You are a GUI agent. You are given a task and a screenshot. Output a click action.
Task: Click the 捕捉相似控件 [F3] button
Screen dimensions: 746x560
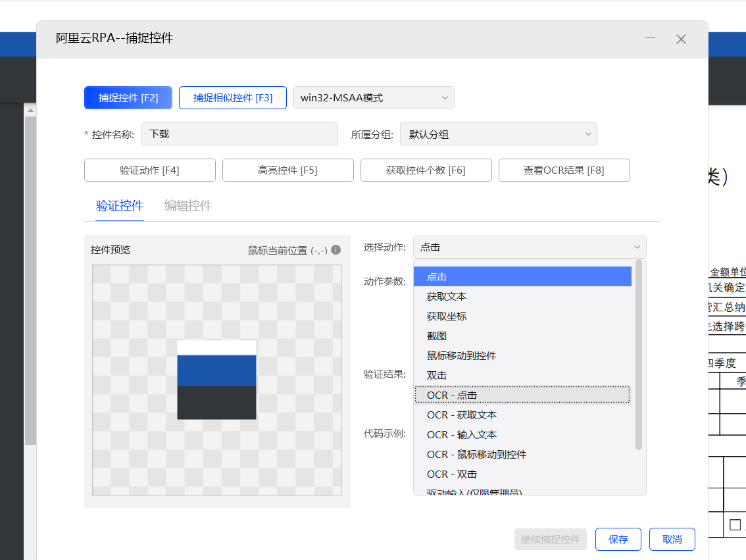(x=233, y=97)
